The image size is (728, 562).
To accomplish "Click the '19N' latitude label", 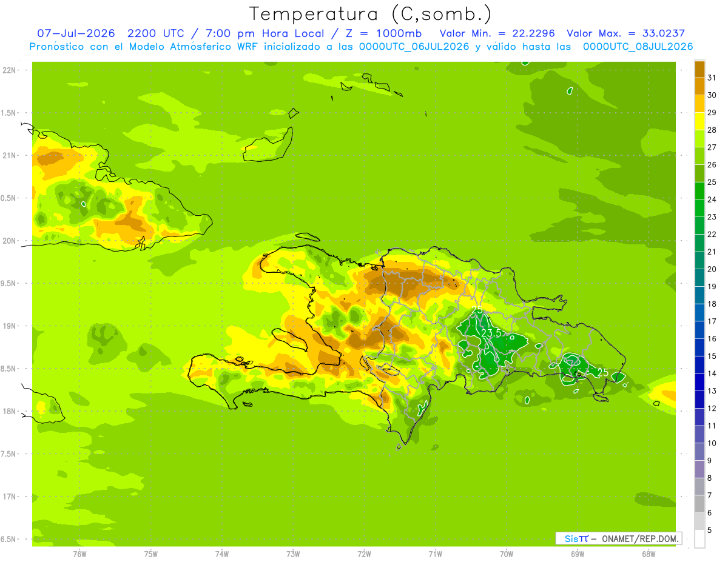I will tap(9, 326).
